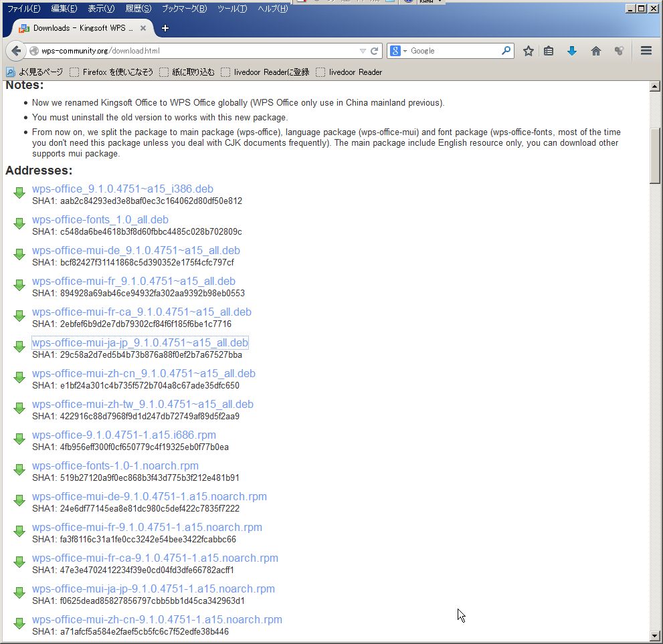
Task: Download wps-office-mui-ja-jp noarch.rpm link
Action: [153, 588]
